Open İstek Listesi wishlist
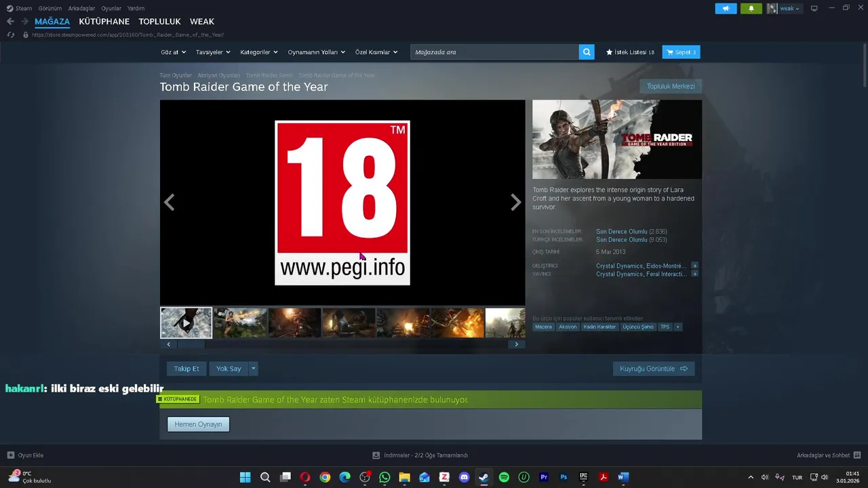This screenshot has height=488, width=868. tap(630, 52)
